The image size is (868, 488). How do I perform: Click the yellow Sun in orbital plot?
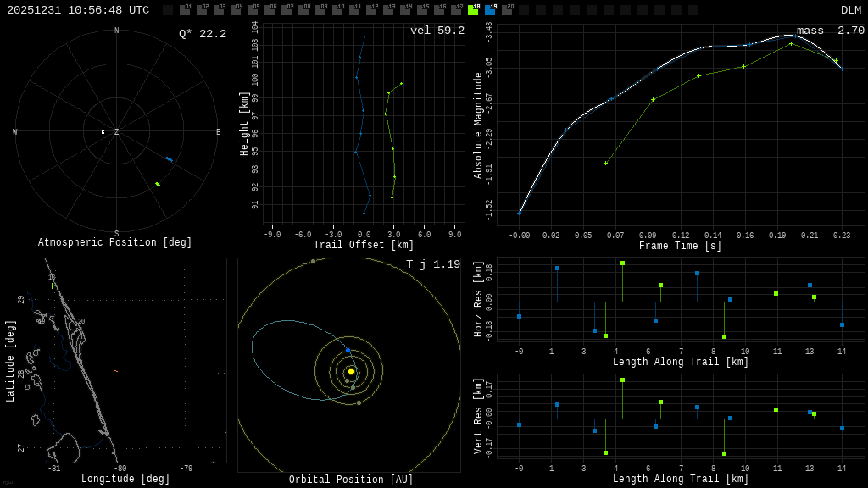click(351, 371)
